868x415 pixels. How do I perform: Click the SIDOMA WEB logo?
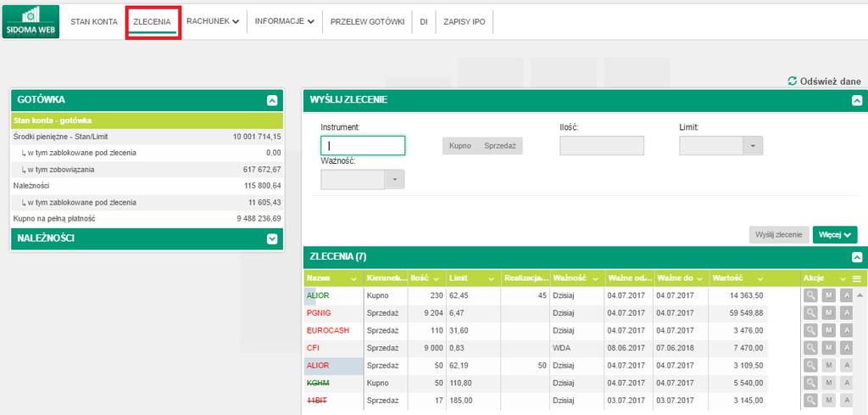(x=31, y=21)
